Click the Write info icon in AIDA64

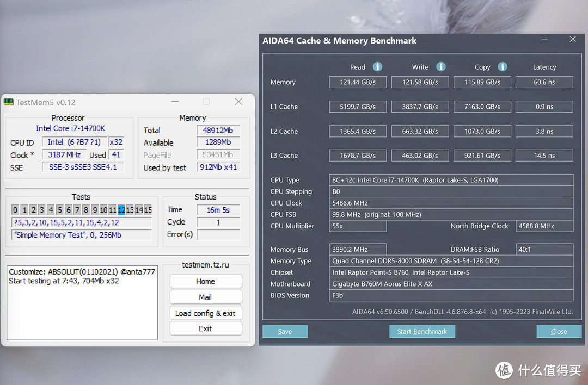pyautogui.click(x=440, y=67)
